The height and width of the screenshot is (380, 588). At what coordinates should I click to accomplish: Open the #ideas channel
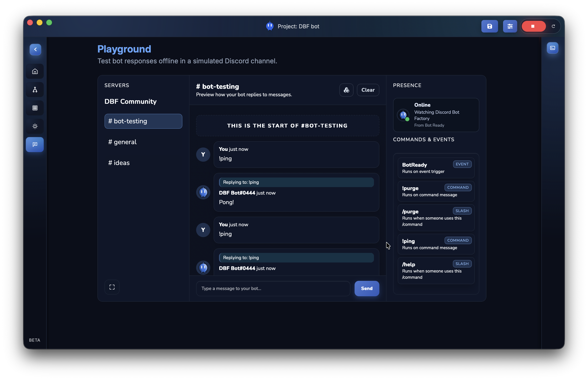pyautogui.click(x=119, y=163)
